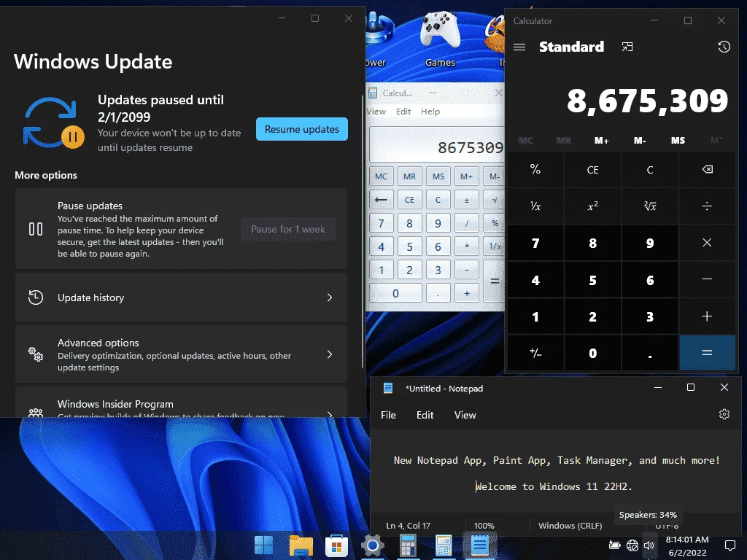Click digit 5 in dark Calculator
This screenshot has height=560, width=747.
tap(592, 279)
